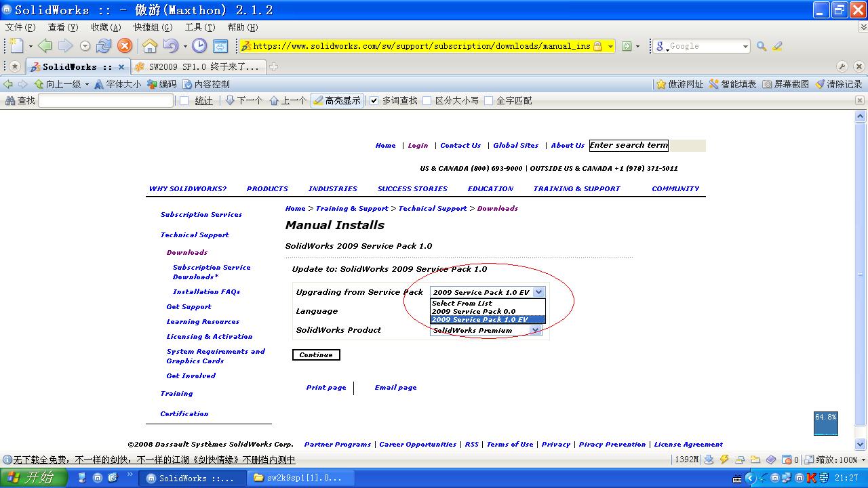This screenshot has height=488, width=868.
Task: Expand the address bar URL dropdown arrow
Action: [610, 46]
